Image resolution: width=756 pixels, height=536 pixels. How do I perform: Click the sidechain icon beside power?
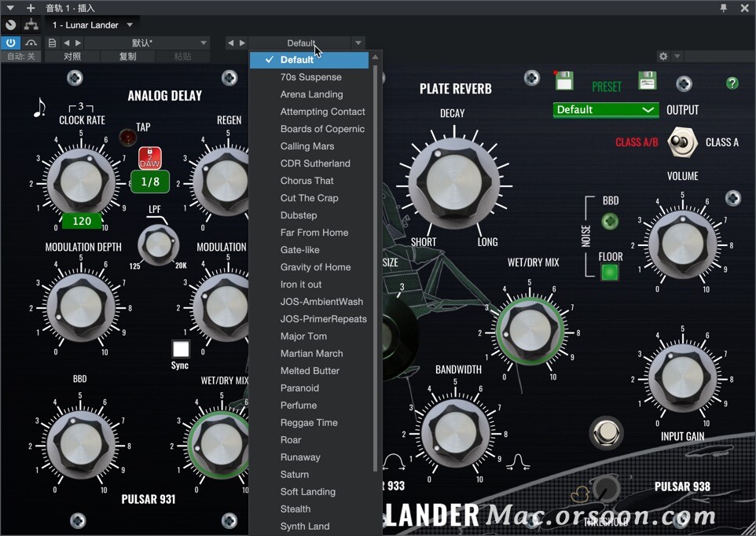coord(31,43)
